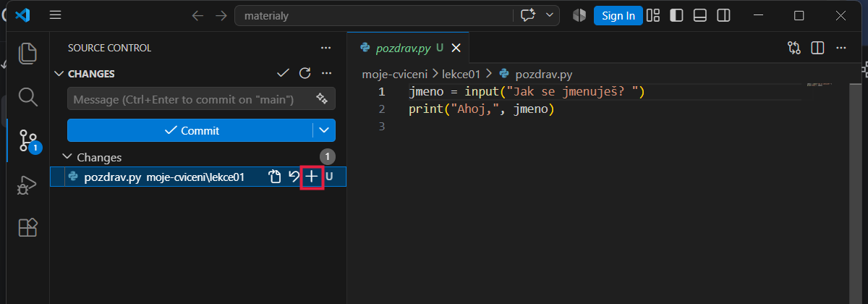Toggle the secondary side bar
The width and height of the screenshot is (868, 304).
coord(723,15)
